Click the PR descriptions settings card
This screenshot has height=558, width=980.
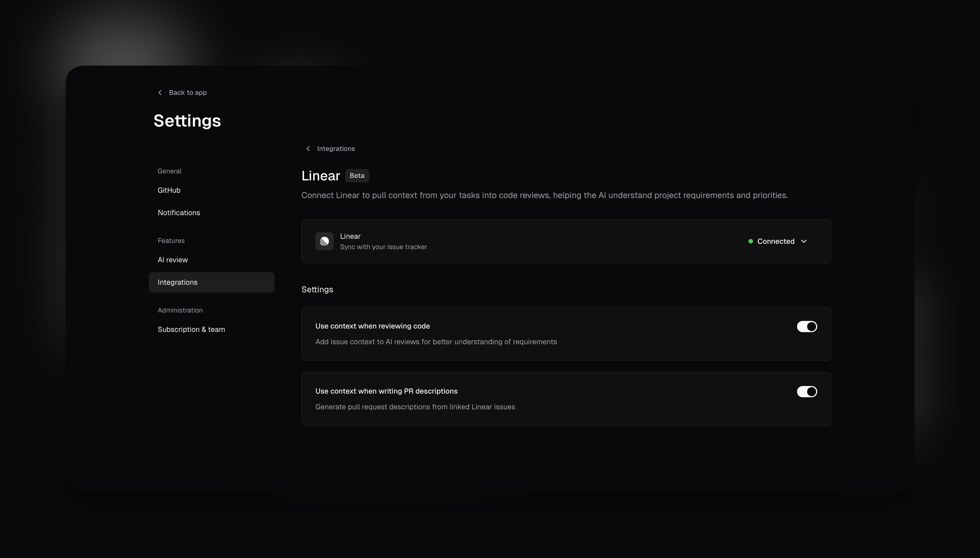click(x=566, y=399)
